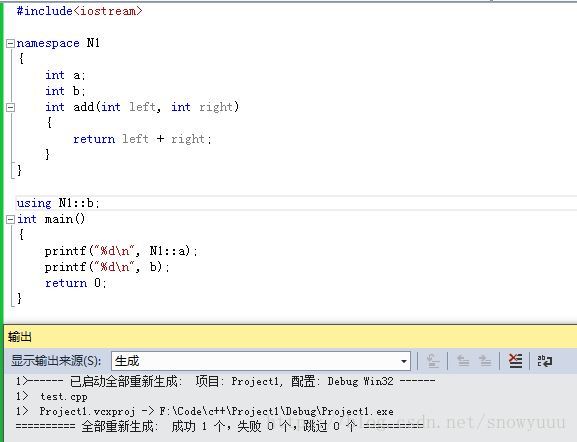Click the 'test.cpp' output line
Viewport: 577px width, 442px height.
coord(51,396)
